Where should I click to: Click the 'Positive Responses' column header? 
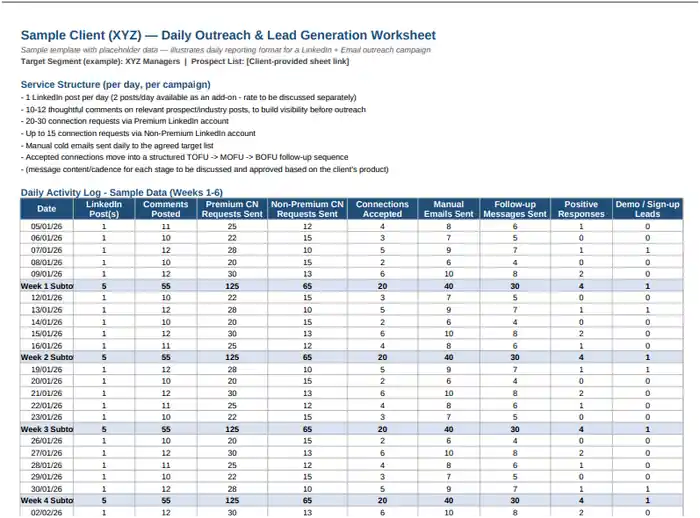(x=581, y=209)
